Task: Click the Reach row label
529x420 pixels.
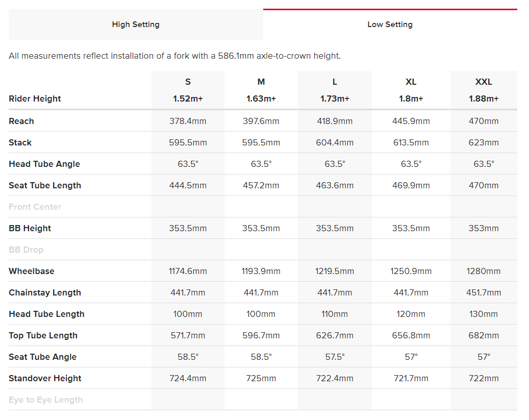Action: tap(21, 121)
